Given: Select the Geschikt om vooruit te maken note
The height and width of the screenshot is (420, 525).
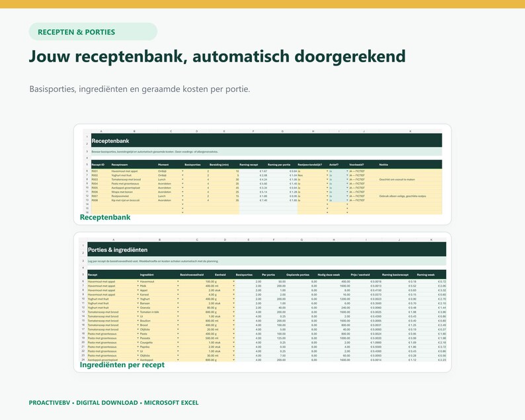Looking at the screenshot, I should [397, 179].
